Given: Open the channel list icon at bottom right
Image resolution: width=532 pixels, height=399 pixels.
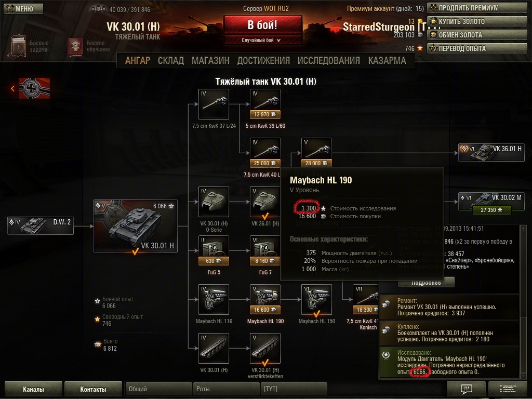Looking at the screenshot, I should coord(508,389).
